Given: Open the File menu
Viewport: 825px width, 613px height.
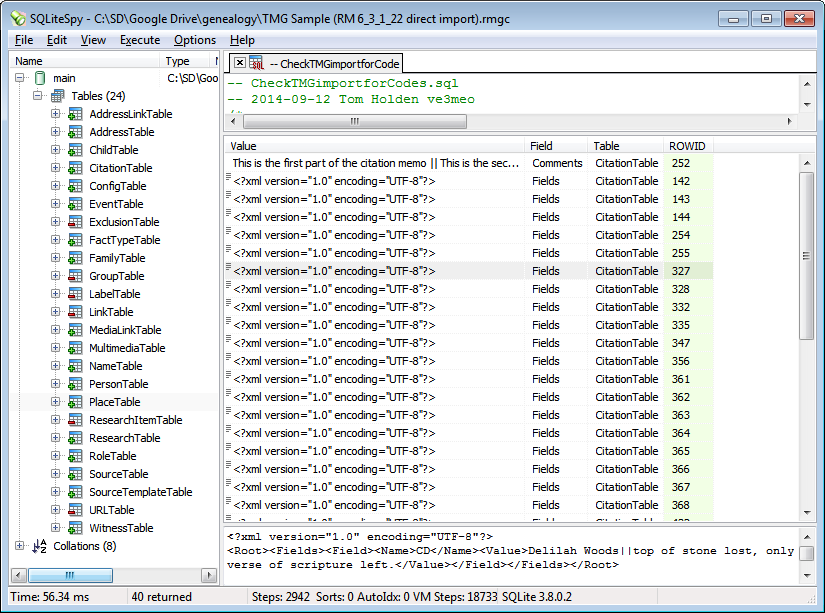Looking at the screenshot, I should click(x=24, y=40).
